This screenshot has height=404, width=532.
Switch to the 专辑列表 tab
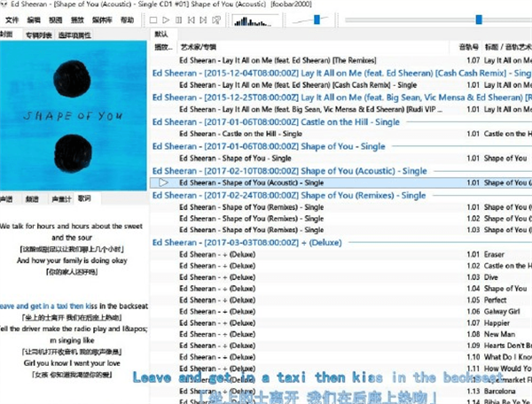pyautogui.click(x=38, y=34)
